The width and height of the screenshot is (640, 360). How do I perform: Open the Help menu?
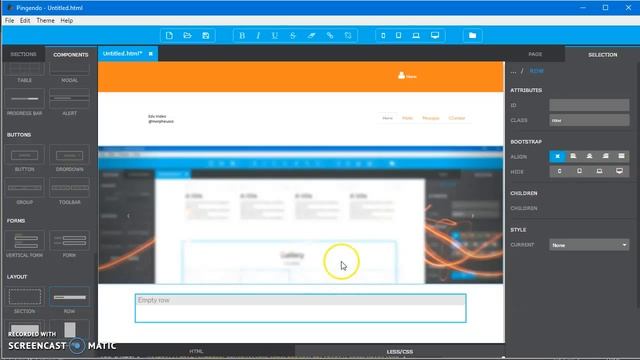(67, 20)
